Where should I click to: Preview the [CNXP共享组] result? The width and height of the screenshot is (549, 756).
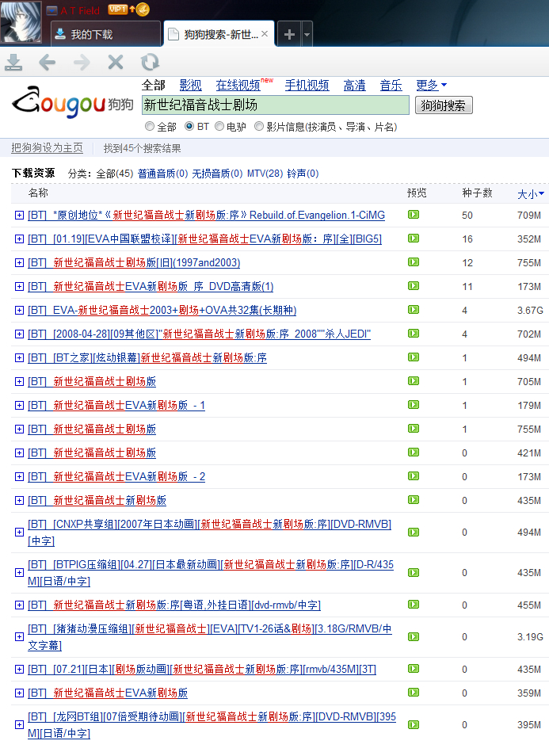414,532
